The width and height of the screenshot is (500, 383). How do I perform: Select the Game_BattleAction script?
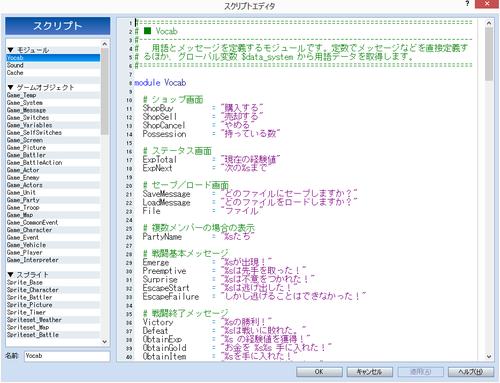(x=53, y=162)
